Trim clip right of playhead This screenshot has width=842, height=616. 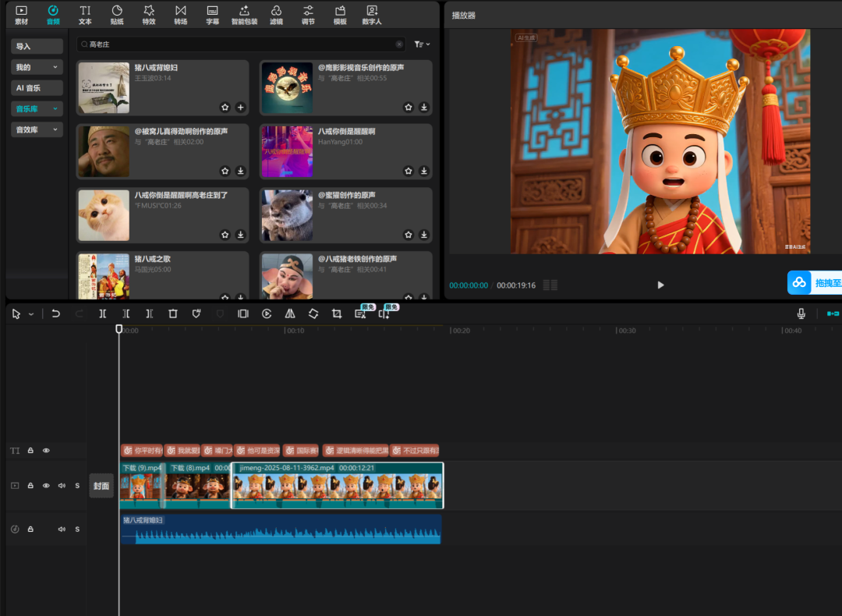(x=149, y=314)
